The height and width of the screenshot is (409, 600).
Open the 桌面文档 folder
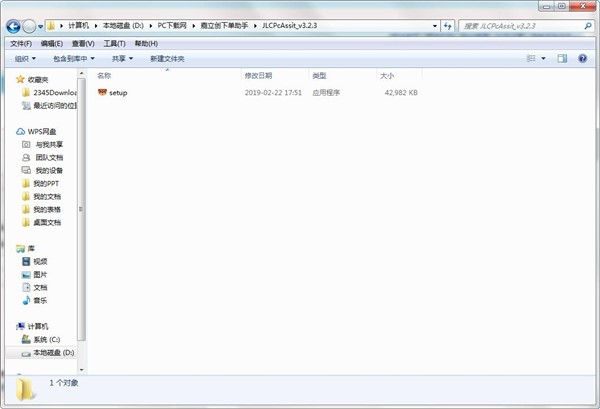click(x=42, y=223)
